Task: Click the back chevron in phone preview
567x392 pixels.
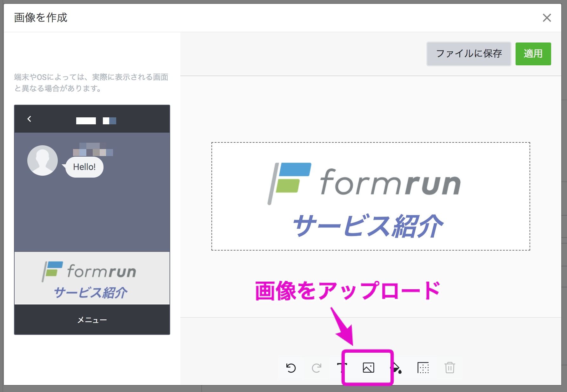Action: [29, 119]
